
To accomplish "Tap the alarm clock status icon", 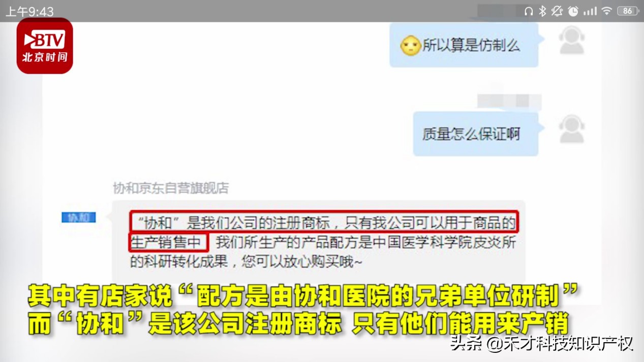I will 573,11.
